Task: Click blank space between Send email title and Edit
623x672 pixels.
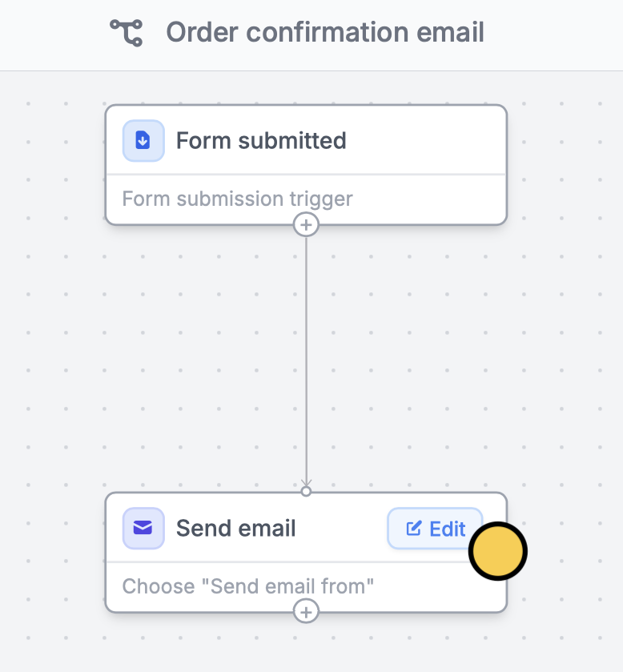Action: pyautogui.click(x=341, y=528)
